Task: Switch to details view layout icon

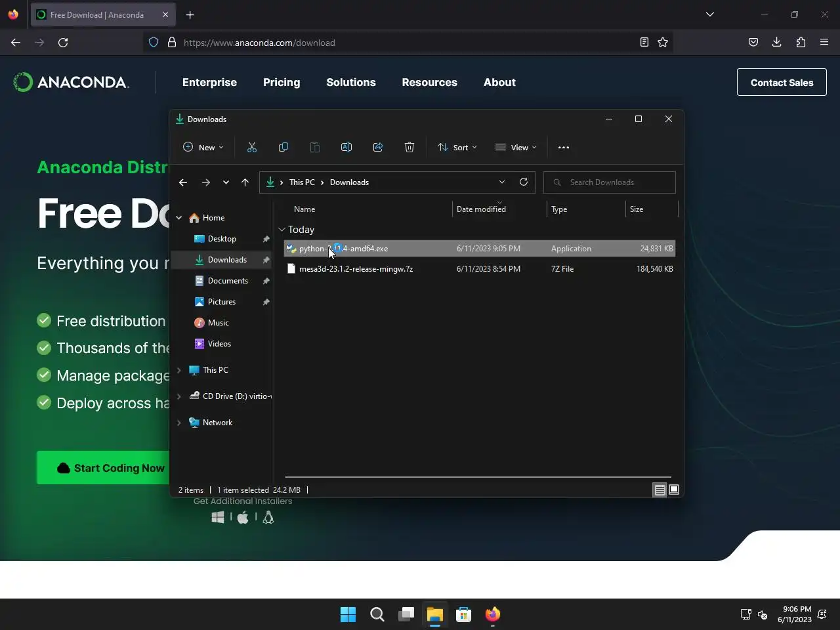Action: click(660, 490)
